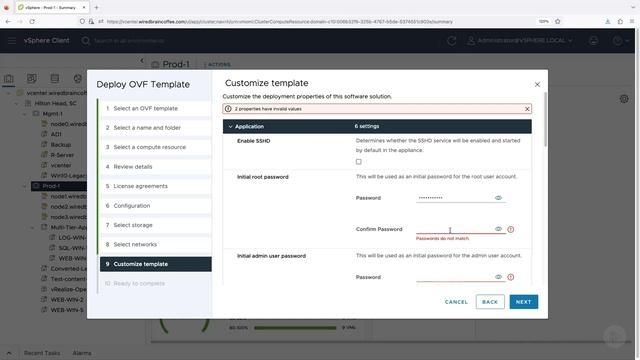Click the settings gear on the summary page

click(x=624, y=99)
